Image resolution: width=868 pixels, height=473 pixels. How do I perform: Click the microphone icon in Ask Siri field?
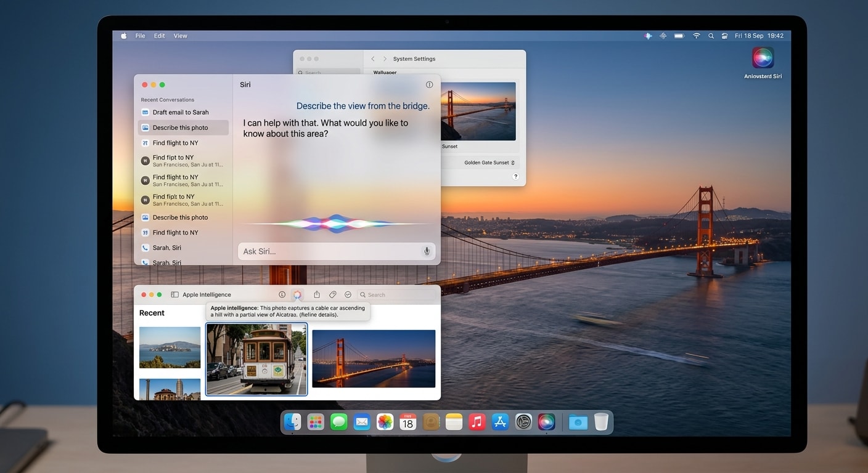[426, 251]
